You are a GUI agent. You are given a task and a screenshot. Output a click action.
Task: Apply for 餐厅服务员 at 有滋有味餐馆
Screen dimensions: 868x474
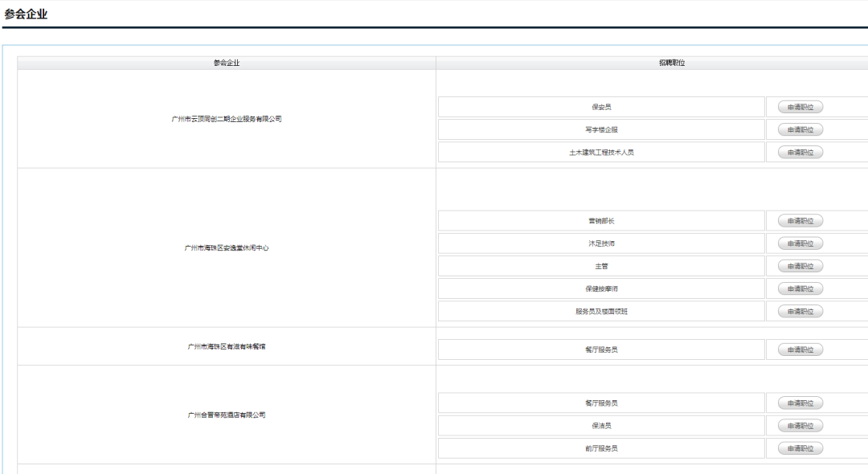pyautogui.click(x=800, y=349)
